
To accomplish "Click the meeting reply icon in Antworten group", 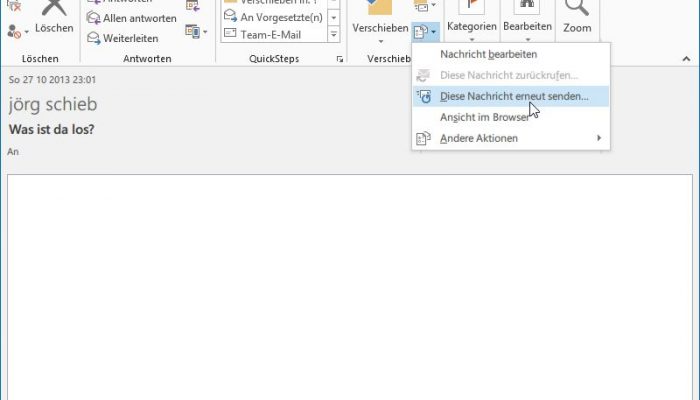I will (193, 6).
